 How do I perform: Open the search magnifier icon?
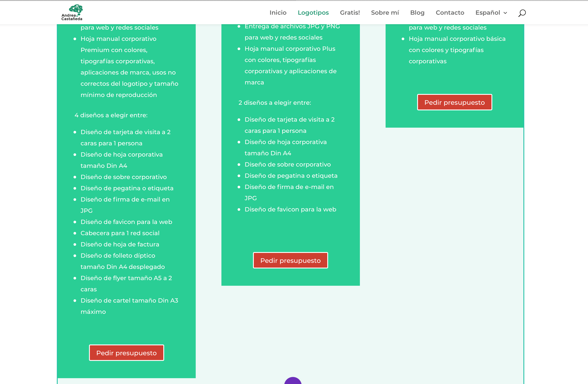click(x=522, y=13)
